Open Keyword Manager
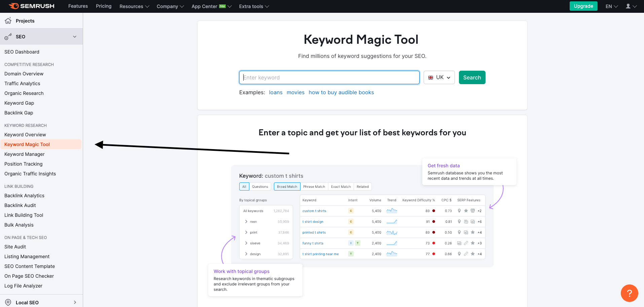The height and width of the screenshot is (307, 644). pyautogui.click(x=25, y=154)
